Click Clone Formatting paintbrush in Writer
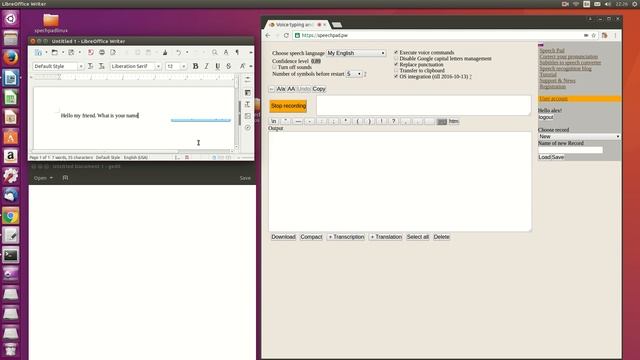640x360 pixels. (165, 52)
